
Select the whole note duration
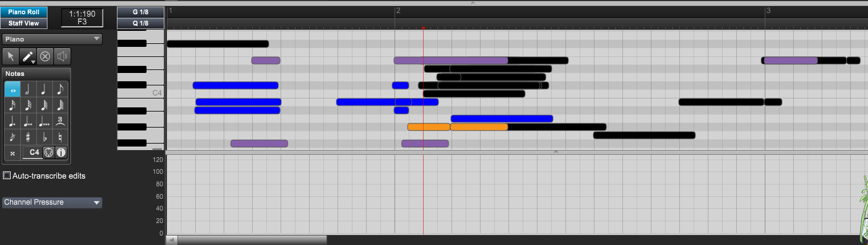12,90
